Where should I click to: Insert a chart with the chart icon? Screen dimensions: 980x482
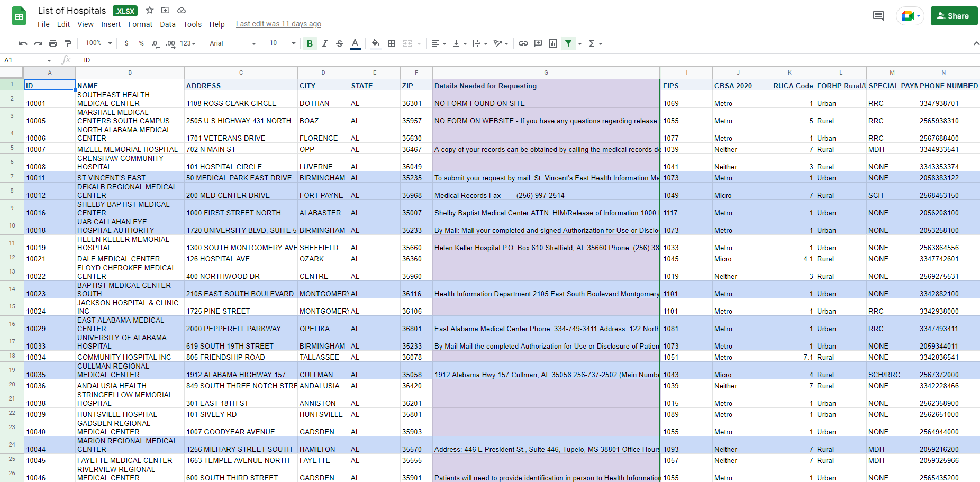[553, 43]
